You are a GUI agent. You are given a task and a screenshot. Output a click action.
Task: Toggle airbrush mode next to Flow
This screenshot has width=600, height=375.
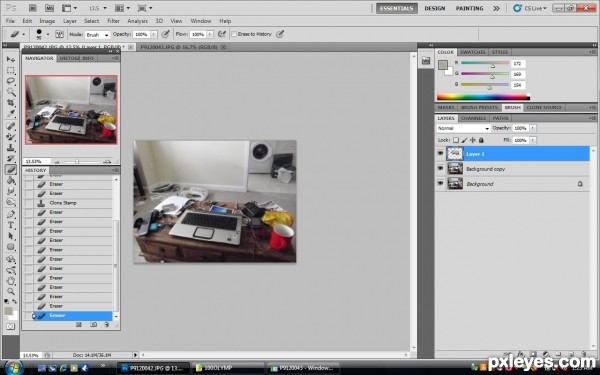pos(222,34)
